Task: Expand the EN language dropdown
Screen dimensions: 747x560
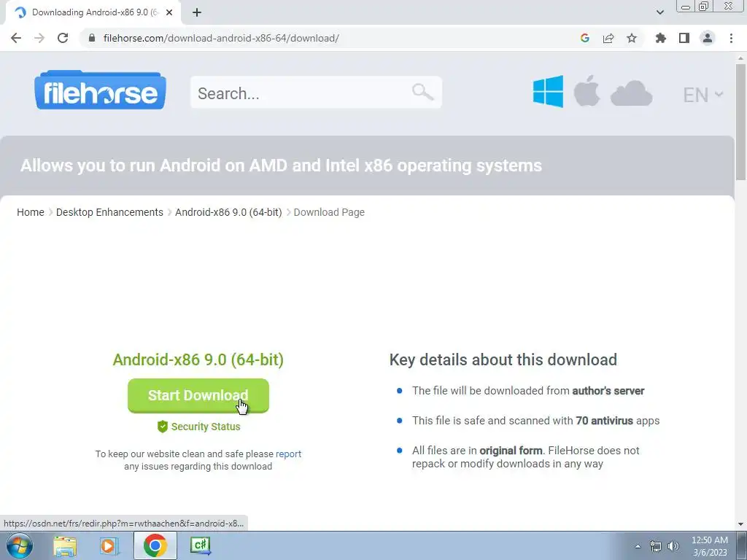Action: (x=703, y=95)
